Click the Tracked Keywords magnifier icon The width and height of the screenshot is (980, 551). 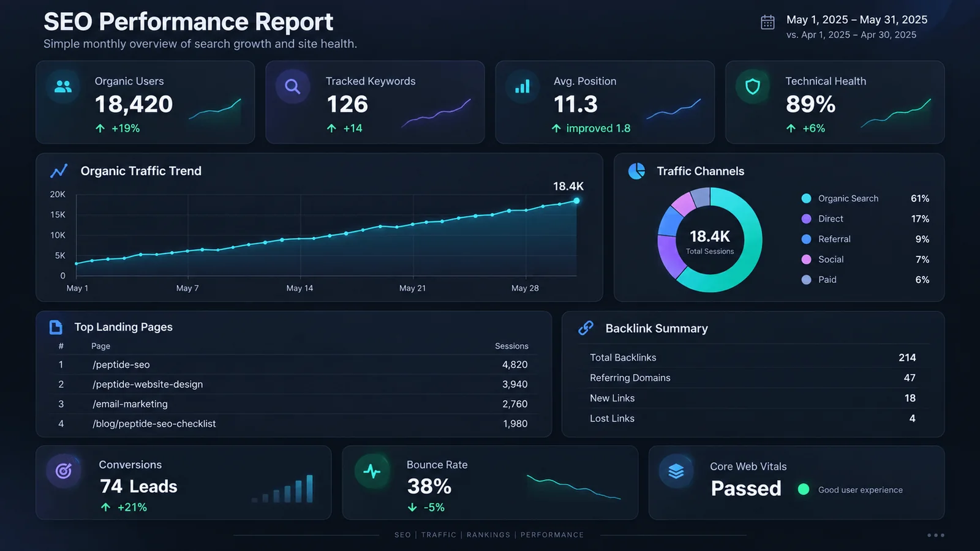(293, 87)
